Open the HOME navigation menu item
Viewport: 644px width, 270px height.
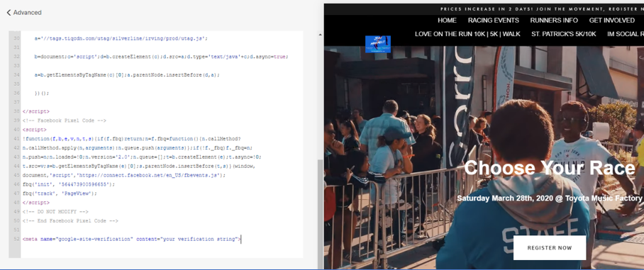click(447, 20)
